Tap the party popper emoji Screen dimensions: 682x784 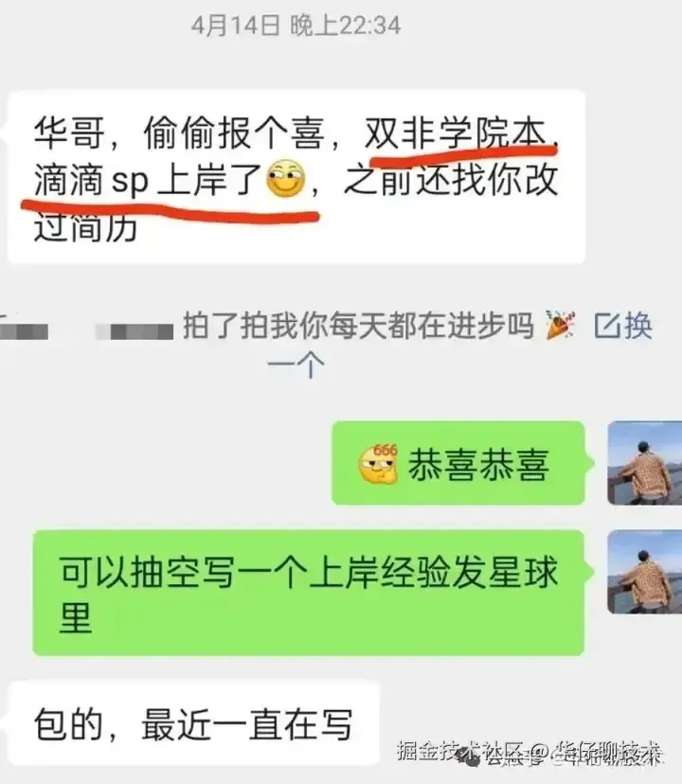click(x=560, y=325)
